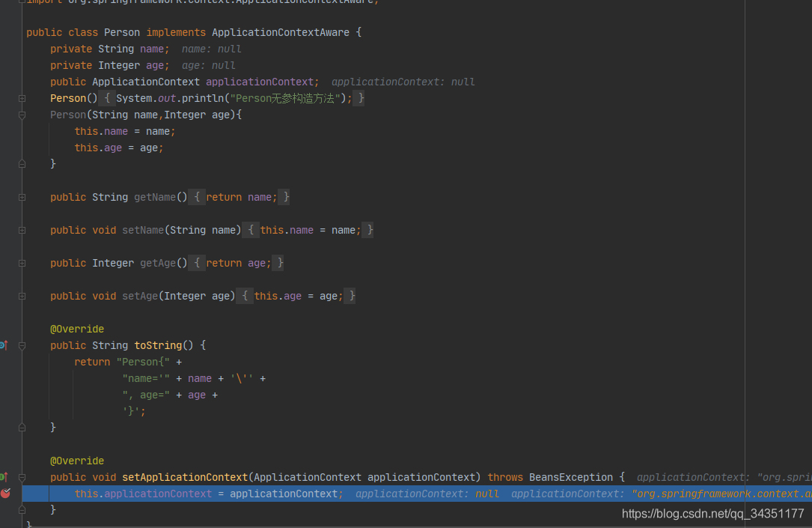Click the ", age=" string literal
Viewport: 812px width, 528px height.
coord(146,395)
